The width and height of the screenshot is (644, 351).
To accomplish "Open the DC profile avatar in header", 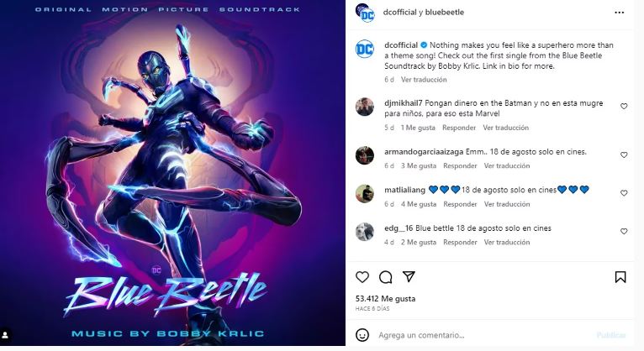I will pyautogui.click(x=365, y=13).
